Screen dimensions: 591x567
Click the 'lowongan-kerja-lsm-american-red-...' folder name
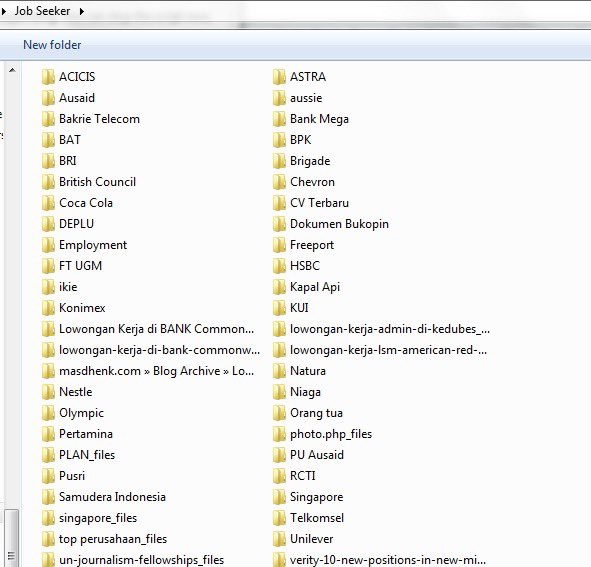pos(388,350)
